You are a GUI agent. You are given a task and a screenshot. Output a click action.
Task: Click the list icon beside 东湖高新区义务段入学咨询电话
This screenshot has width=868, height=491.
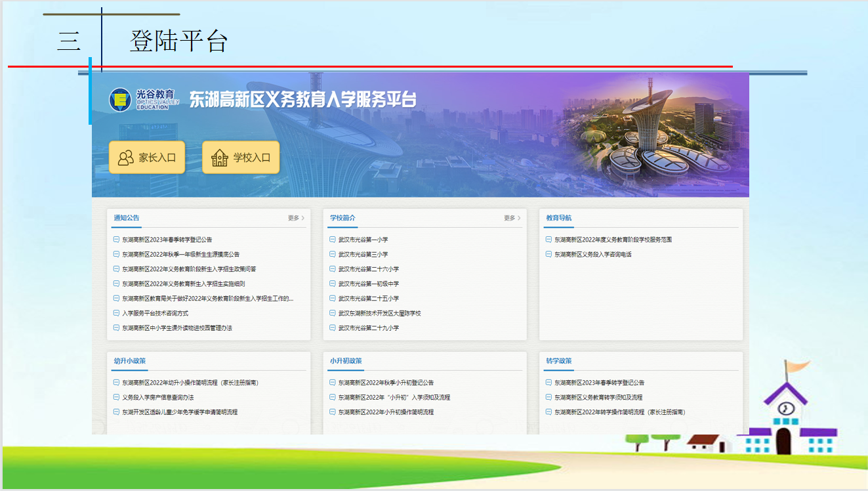548,254
